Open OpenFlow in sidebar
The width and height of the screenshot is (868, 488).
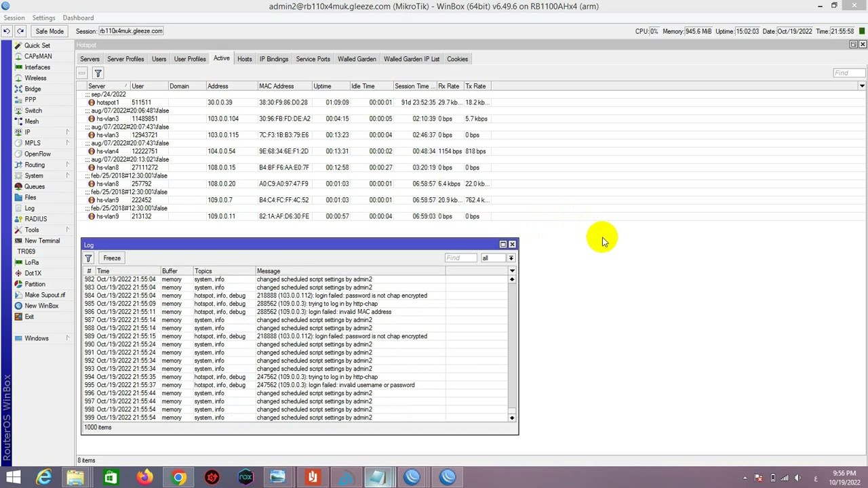pos(37,154)
